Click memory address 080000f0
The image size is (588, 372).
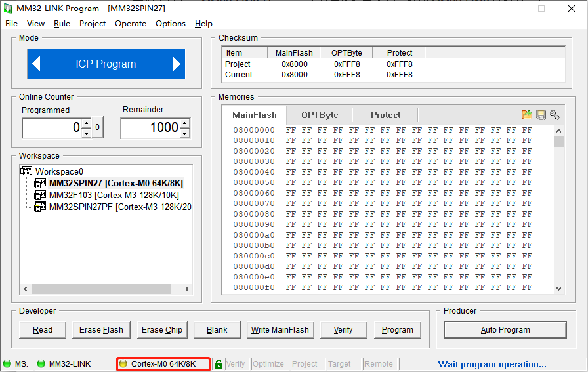[254, 287]
